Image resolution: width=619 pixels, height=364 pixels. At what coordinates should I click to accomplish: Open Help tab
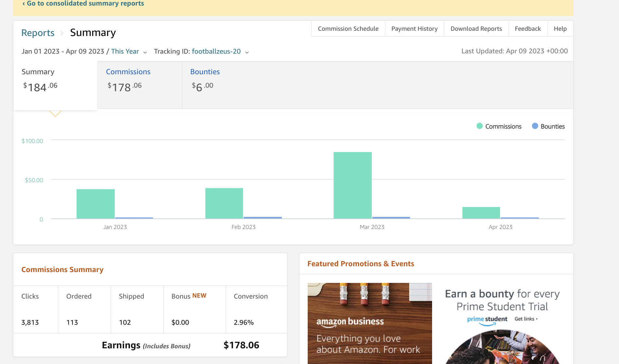pos(560,29)
